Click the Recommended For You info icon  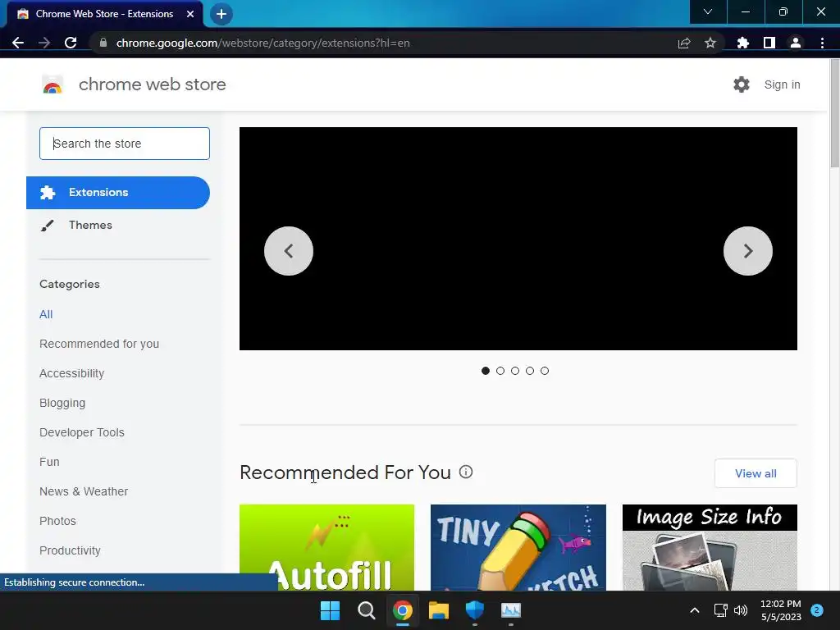pyautogui.click(x=466, y=472)
